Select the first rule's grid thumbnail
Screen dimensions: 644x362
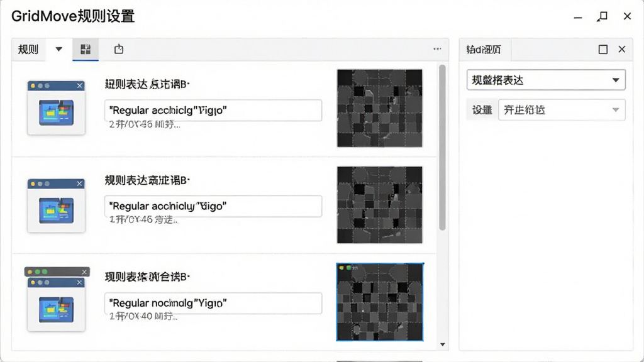tap(379, 108)
